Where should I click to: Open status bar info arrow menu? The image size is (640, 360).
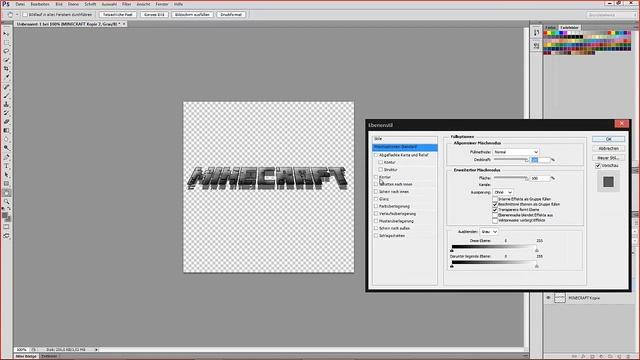click(x=96, y=350)
